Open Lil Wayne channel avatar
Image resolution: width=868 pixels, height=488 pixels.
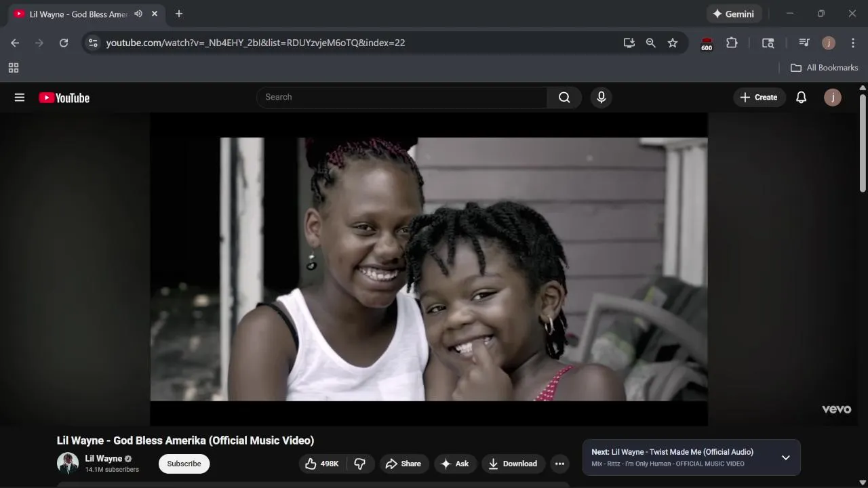(68, 464)
